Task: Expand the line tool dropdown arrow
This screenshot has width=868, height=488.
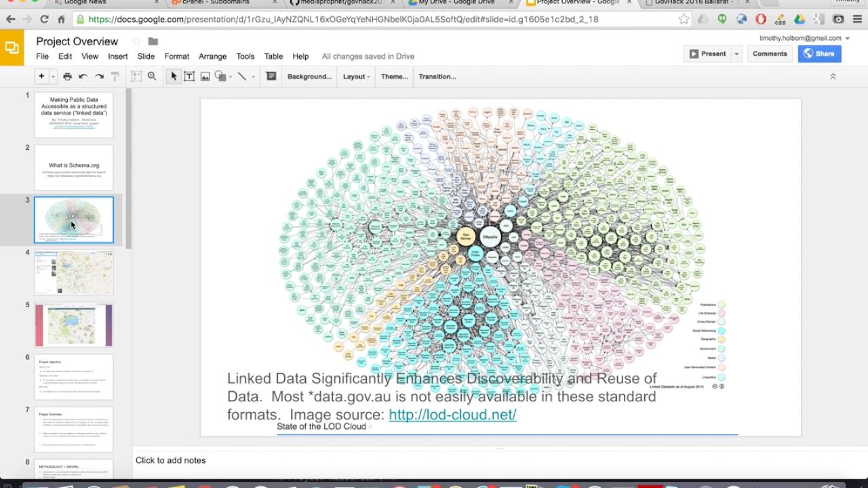Action: (x=253, y=77)
